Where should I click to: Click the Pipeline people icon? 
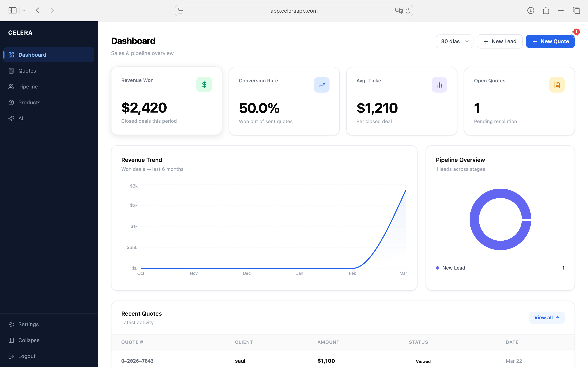point(11,86)
